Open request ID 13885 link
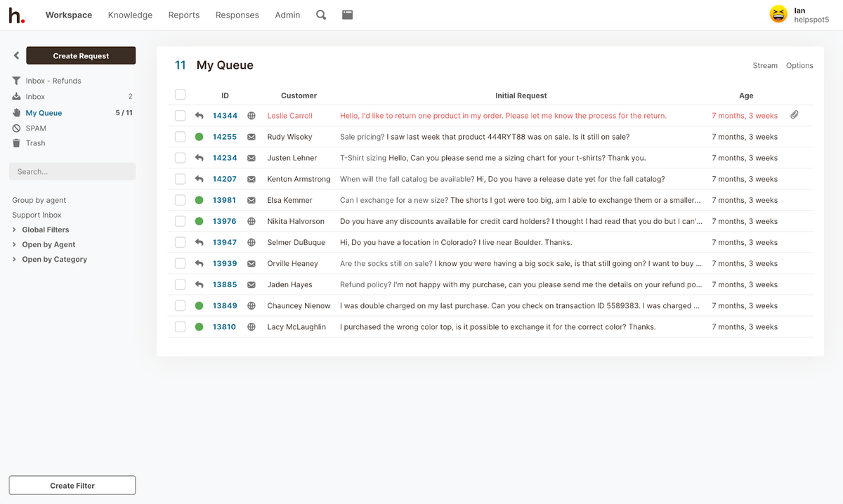The width and height of the screenshot is (843, 504). tap(225, 285)
